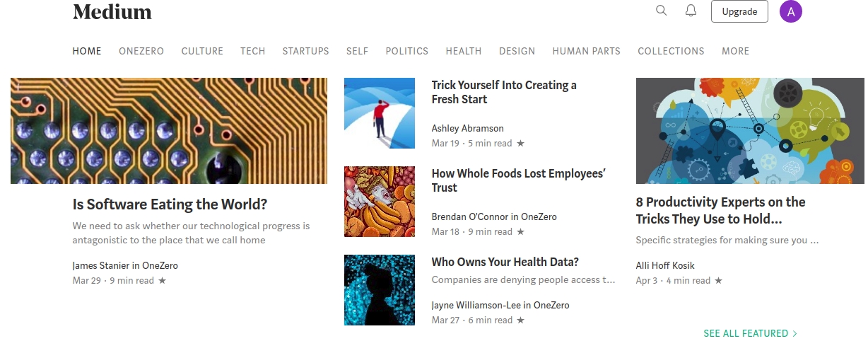Click the 'Mar 19 · 5 min read' text
The image size is (868, 341).
472,144
